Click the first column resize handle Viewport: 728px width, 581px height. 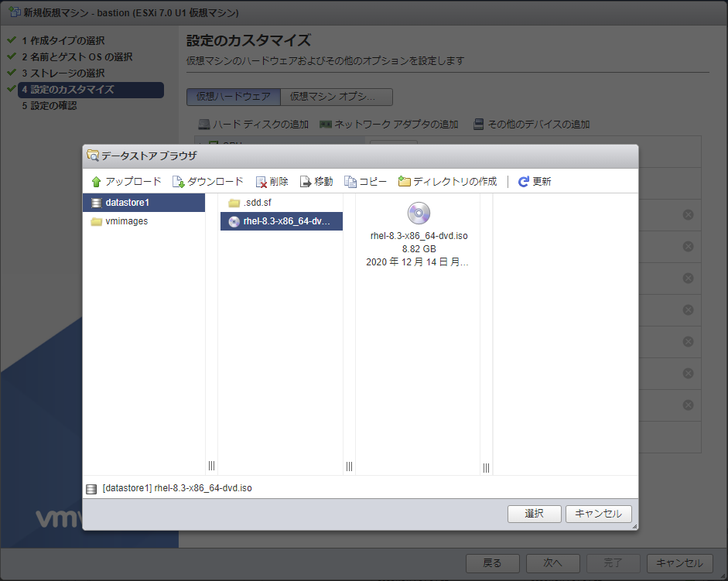211,466
